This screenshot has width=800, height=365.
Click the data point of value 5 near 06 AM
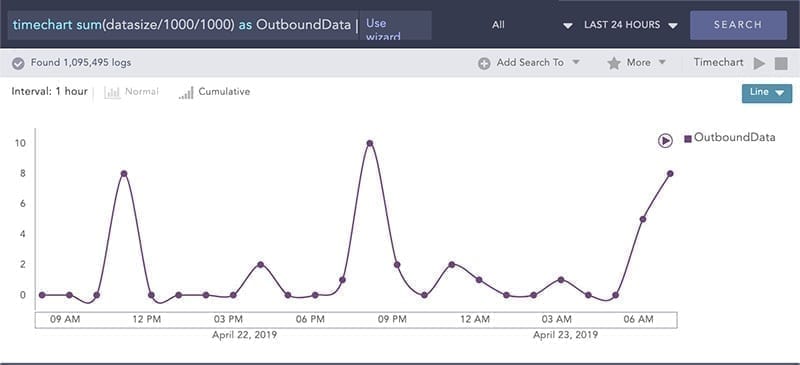[x=643, y=219]
